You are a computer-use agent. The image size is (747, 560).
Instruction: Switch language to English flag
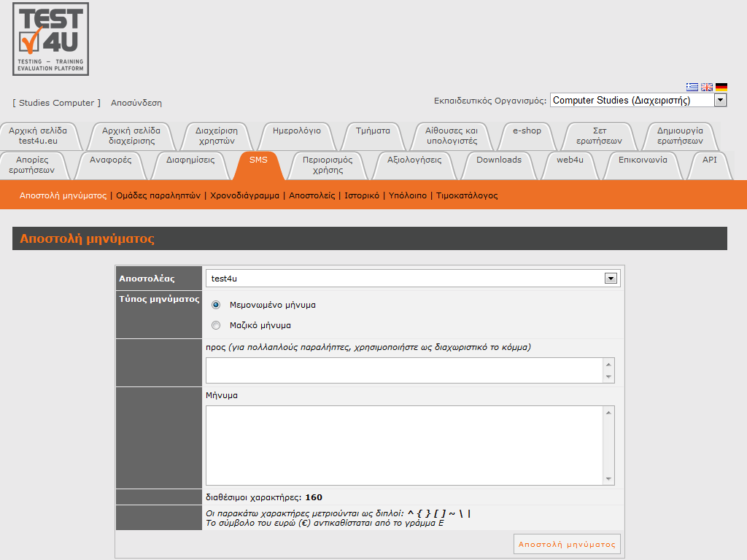pos(706,87)
